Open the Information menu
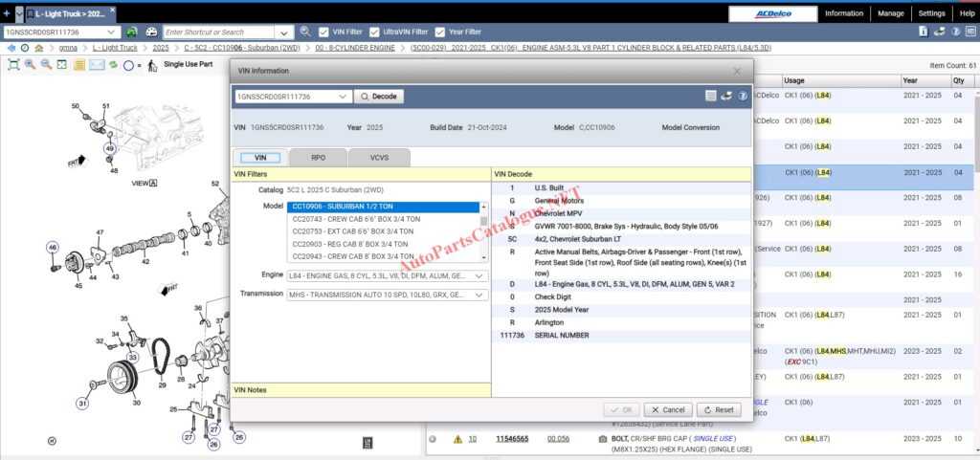The image size is (980, 460). click(x=844, y=13)
